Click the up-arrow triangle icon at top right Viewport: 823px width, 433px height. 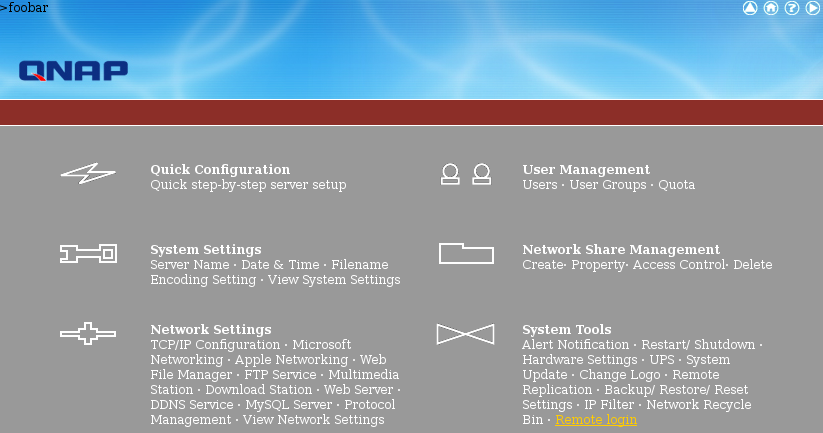pyautogui.click(x=750, y=8)
